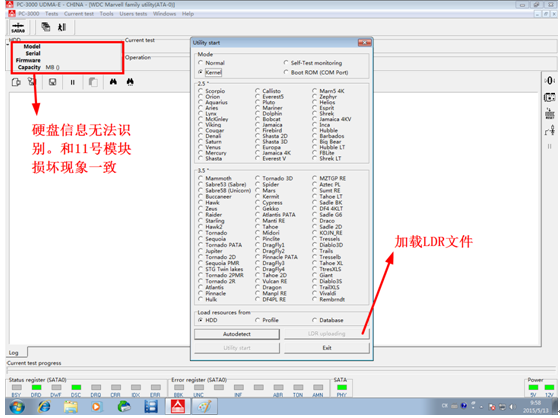
Task: Open Internet Explorer from the taskbar
Action: coord(44,407)
